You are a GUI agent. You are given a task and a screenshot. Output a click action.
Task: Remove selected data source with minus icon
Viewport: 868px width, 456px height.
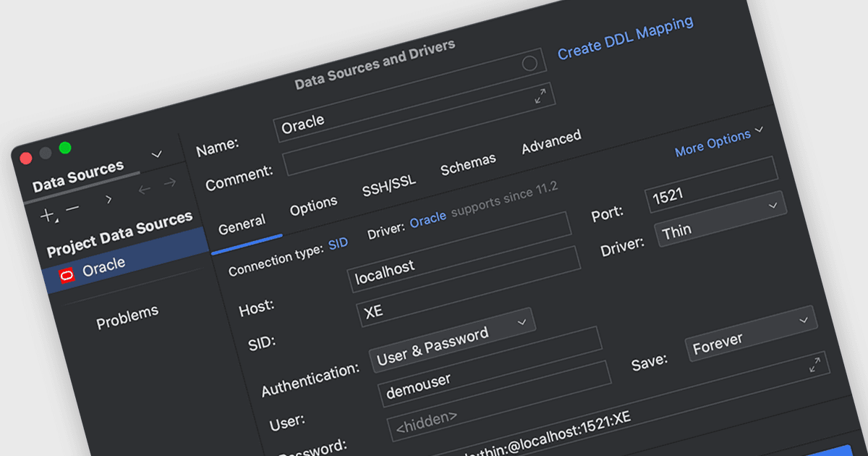[72, 209]
